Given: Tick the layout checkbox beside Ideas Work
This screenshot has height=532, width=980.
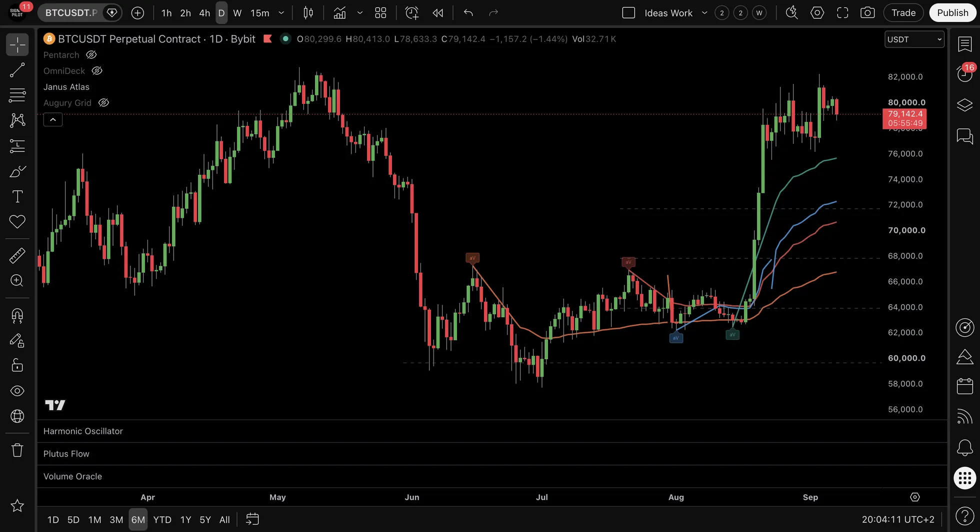Looking at the screenshot, I should 628,13.
